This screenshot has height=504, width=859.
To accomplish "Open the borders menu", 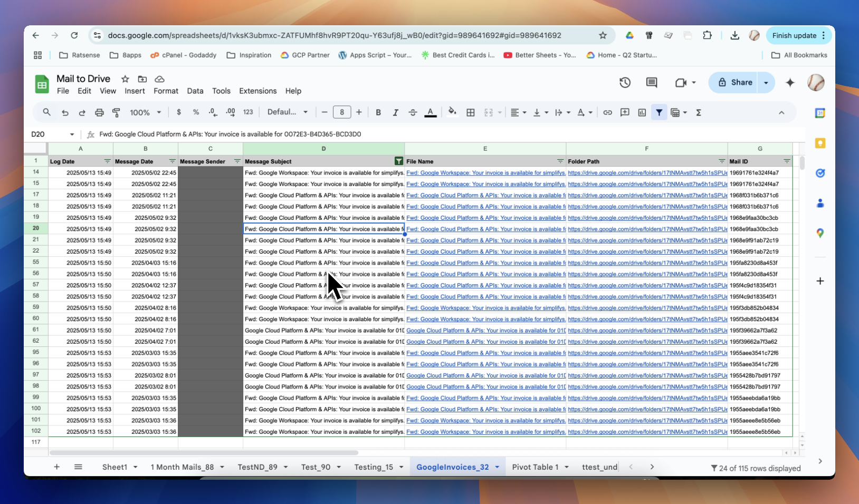I will 471,112.
